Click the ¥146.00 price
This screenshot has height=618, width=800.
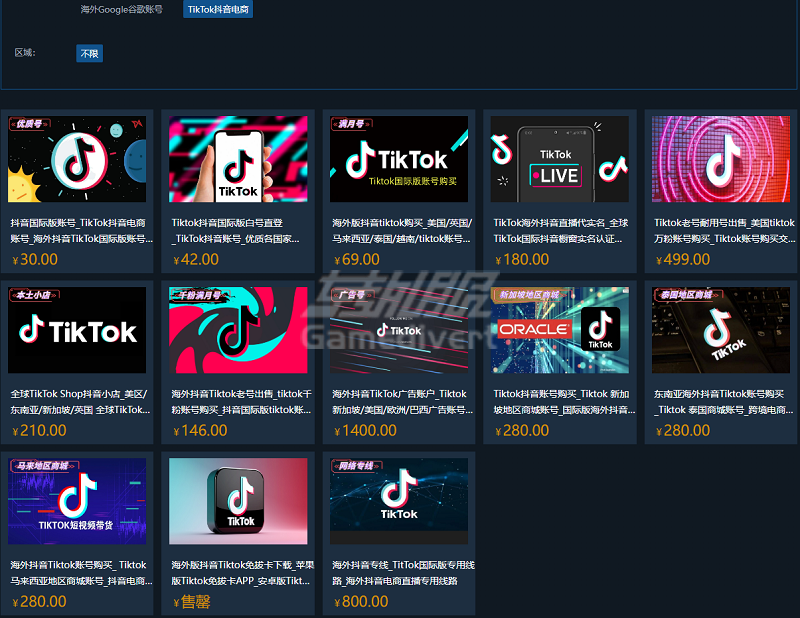[x=200, y=430]
